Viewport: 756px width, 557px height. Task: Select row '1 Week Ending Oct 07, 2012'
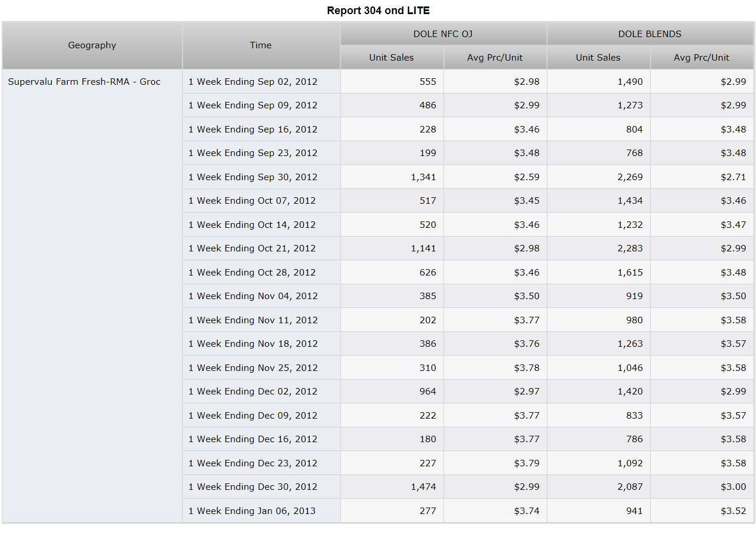261,201
